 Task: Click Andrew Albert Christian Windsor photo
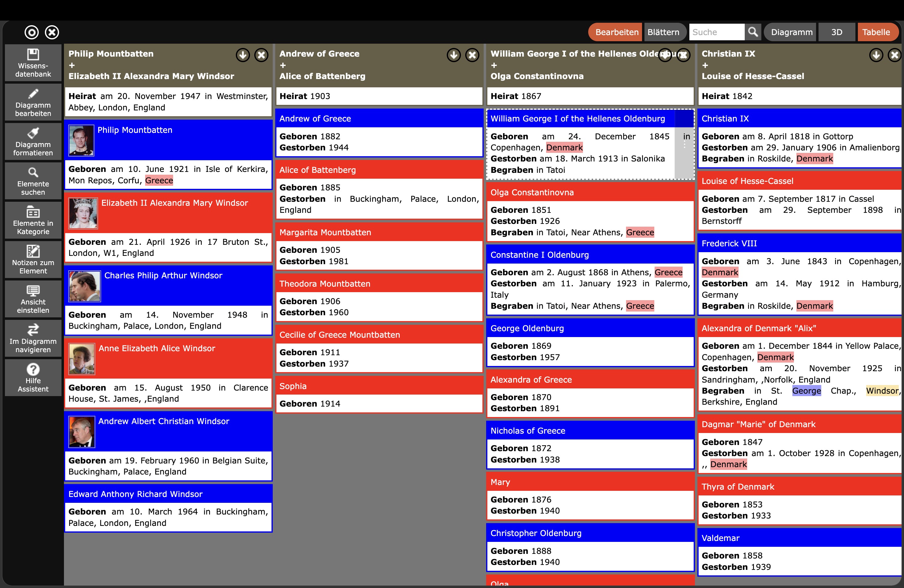pyautogui.click(x=82, y=432)
